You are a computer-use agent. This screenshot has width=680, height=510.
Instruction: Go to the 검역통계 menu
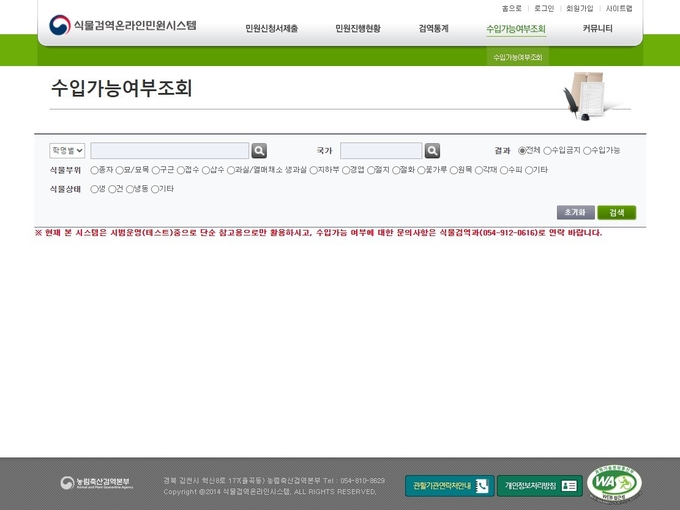(x=433, y=29)
